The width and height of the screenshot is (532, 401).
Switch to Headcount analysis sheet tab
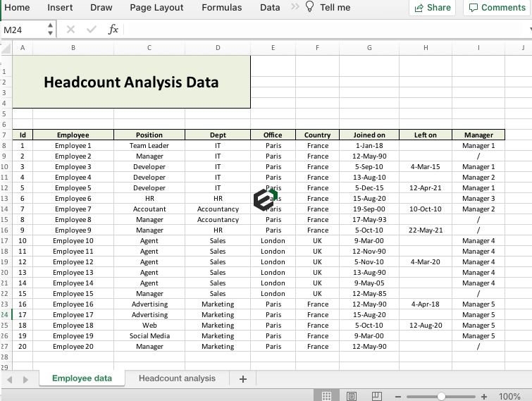(x=177, y=378)
